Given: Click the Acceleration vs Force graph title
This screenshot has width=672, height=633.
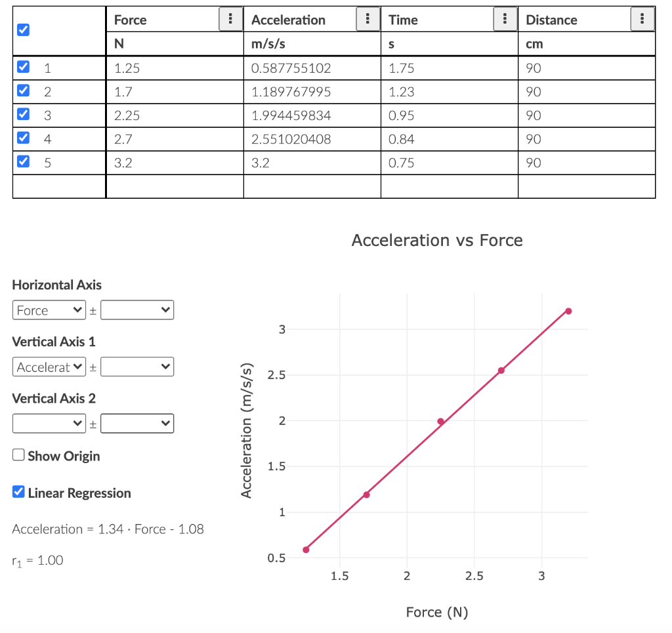Looking at the screenshot, I should click(x=437, y=240).
